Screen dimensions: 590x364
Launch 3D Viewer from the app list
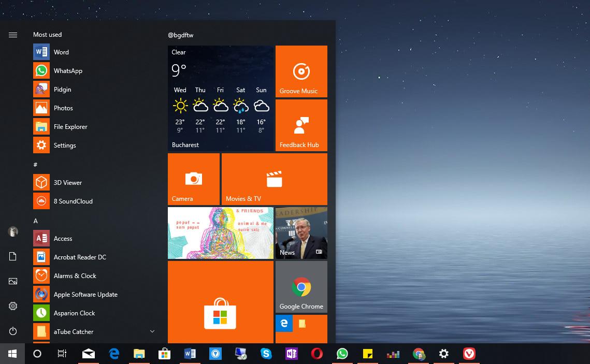[94, 182]
